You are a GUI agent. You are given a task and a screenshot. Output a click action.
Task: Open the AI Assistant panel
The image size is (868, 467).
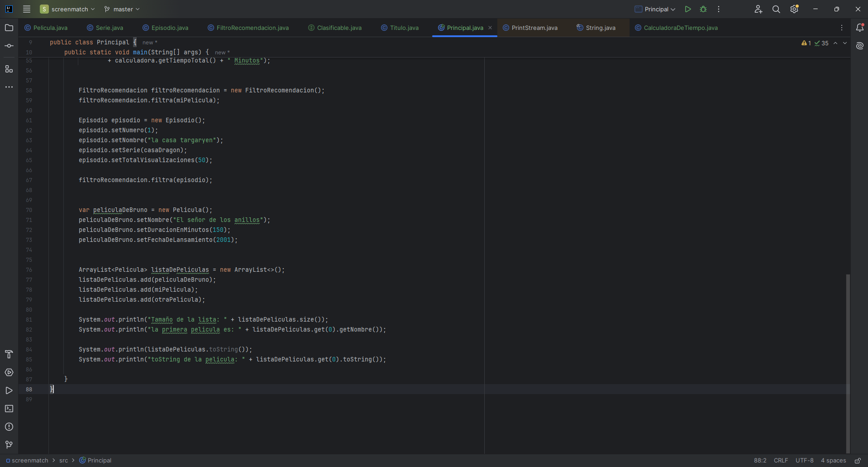click(x=860, y=46)
